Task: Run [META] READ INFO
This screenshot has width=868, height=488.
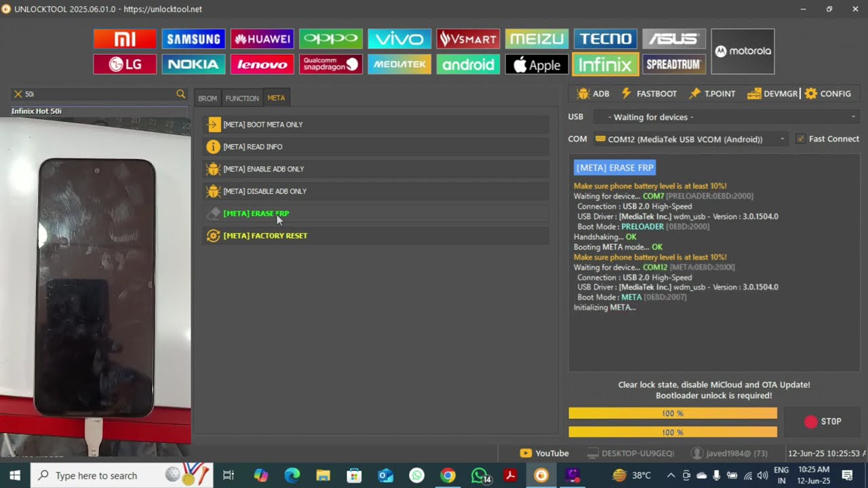Action: point(376,146)
